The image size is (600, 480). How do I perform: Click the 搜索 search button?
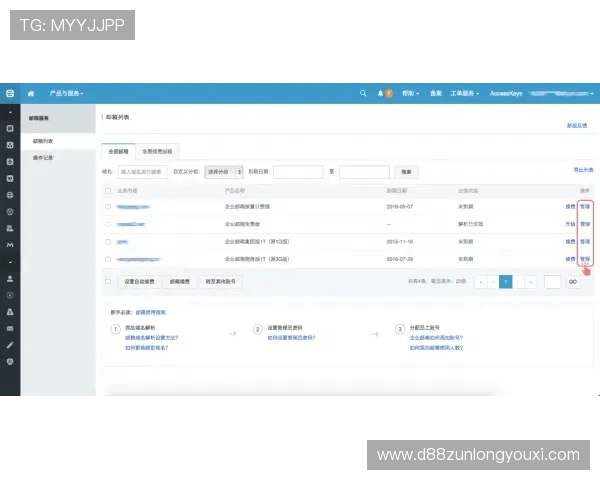click(406, 172)
